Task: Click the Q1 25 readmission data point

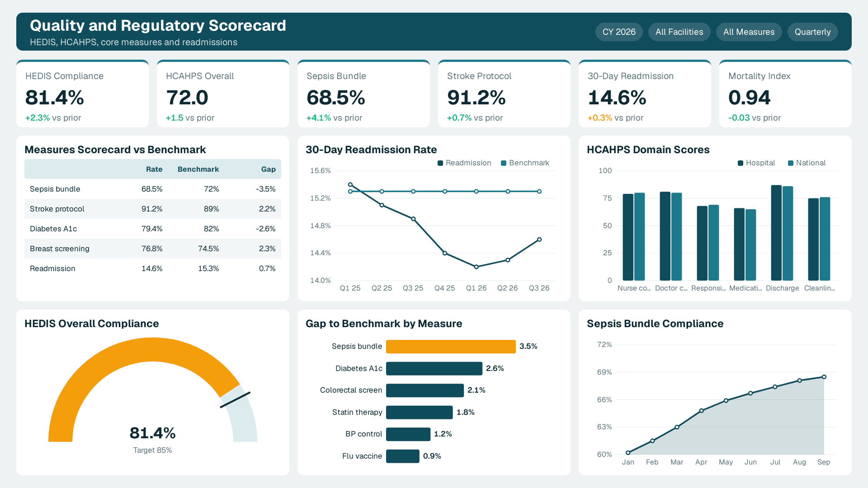Action: click(x=350, y=185)
